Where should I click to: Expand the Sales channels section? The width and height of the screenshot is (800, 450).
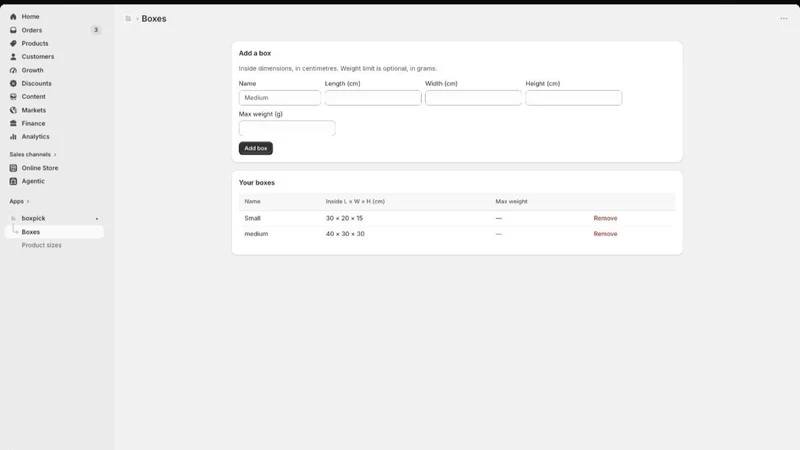click(33, 154)
